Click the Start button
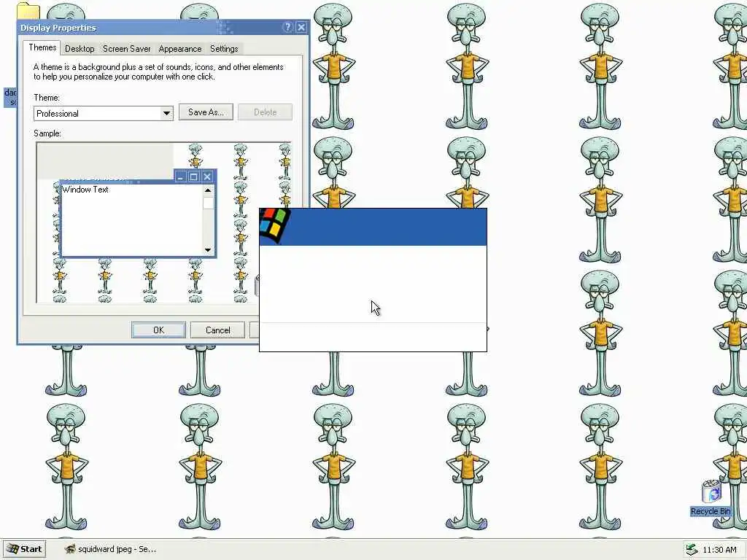 25,549
